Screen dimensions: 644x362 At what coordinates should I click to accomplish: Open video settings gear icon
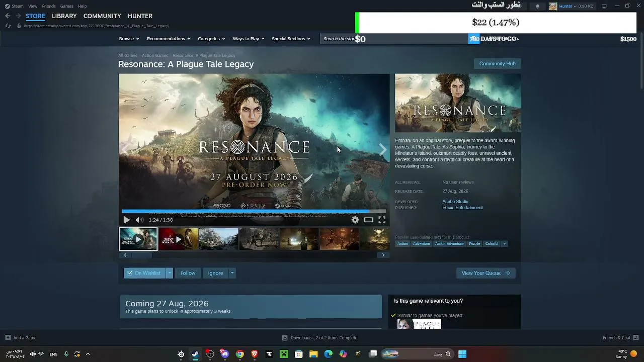pyautogui.click(x=355, y=220)
